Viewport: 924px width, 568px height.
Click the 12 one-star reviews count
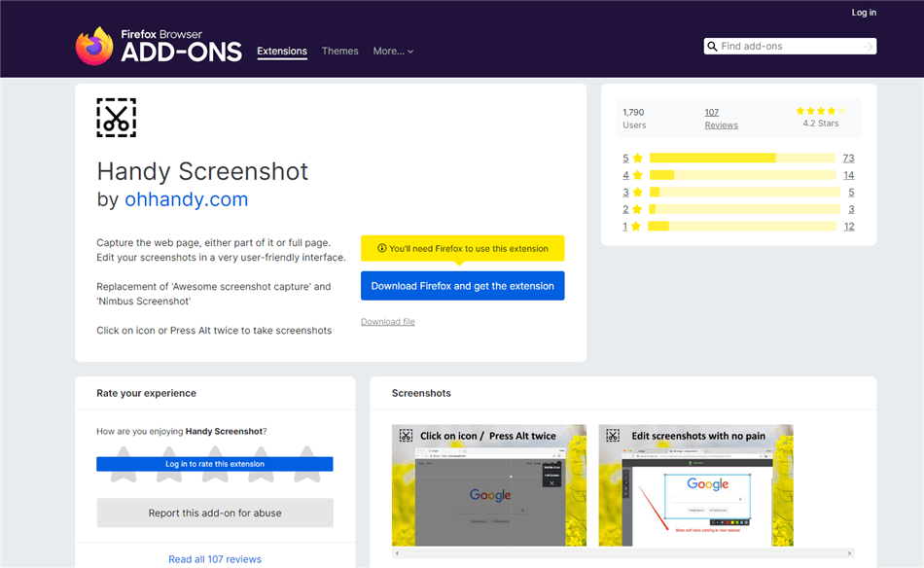pyautogui.click(x=849, y=227)
